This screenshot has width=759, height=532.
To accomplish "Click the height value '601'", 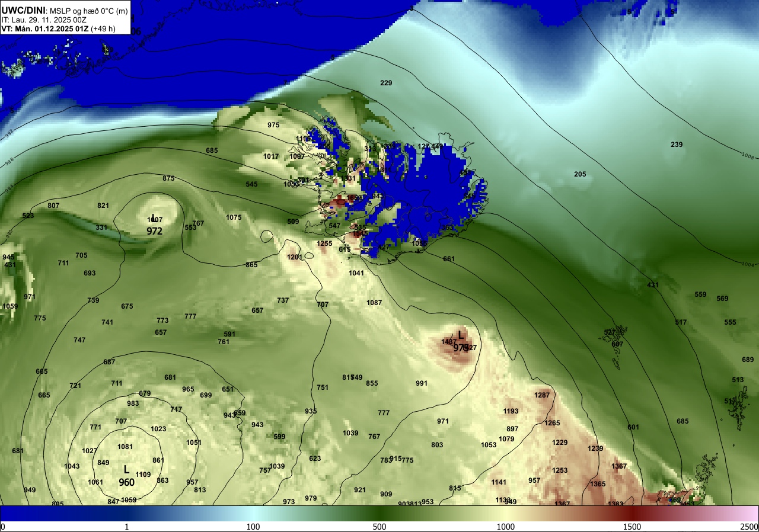I will [633, 427].
